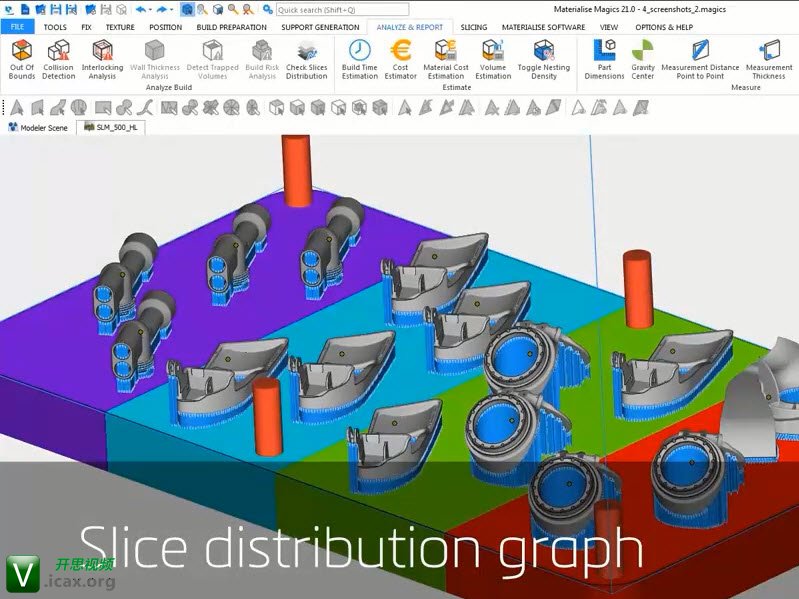Open Material Cost Estimation
799x599 pixels.
point(445,59)
